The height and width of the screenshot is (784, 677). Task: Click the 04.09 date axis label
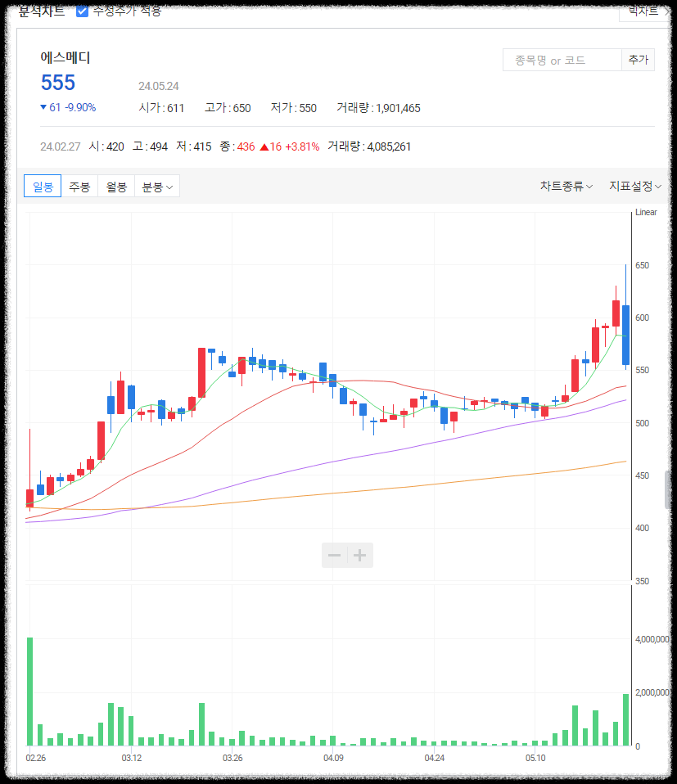click(x=333, y=758)
